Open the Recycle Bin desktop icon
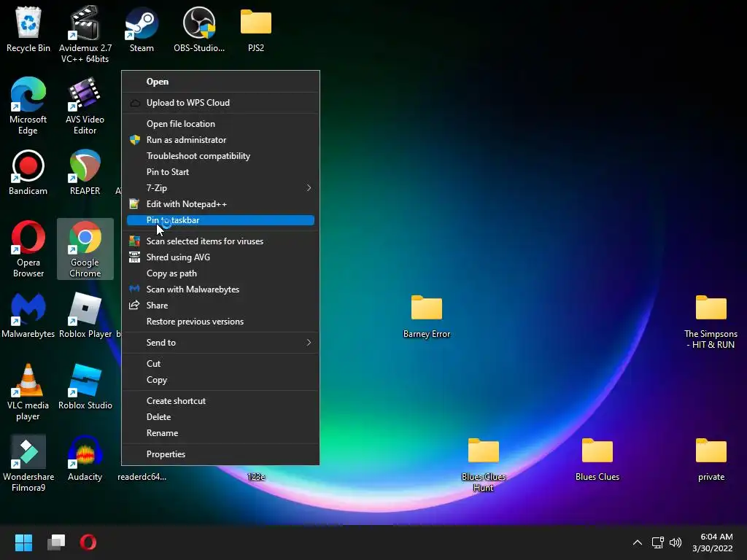 click(x=28, y=29)
